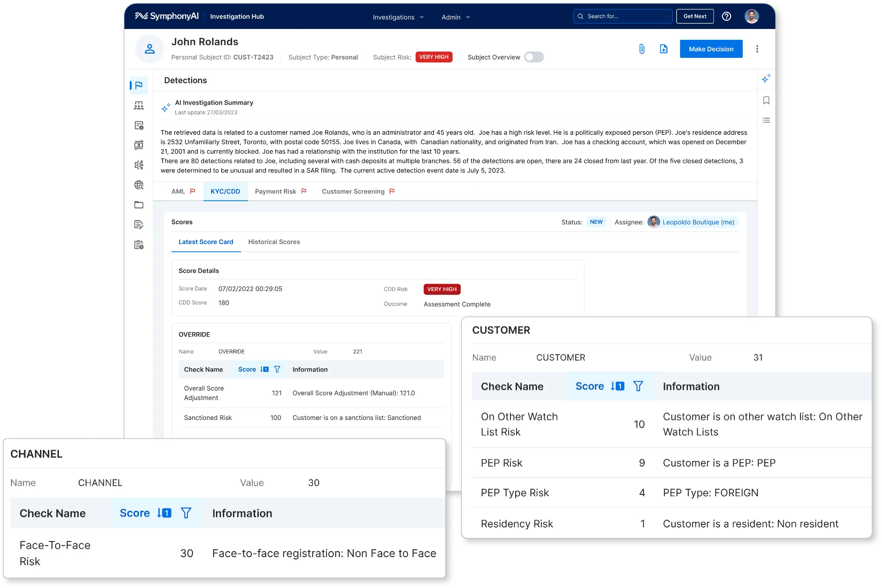
Task: Click the NEW status badge
Action: (596, 222)
